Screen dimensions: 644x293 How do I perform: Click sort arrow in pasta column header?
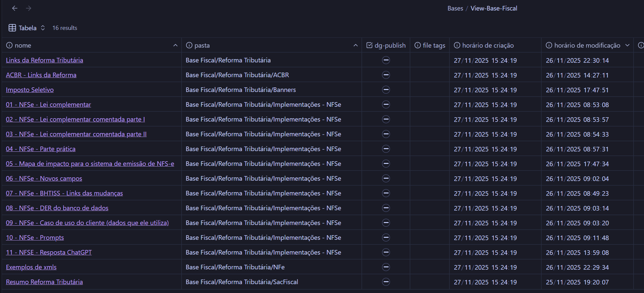[x=355, y=45]
